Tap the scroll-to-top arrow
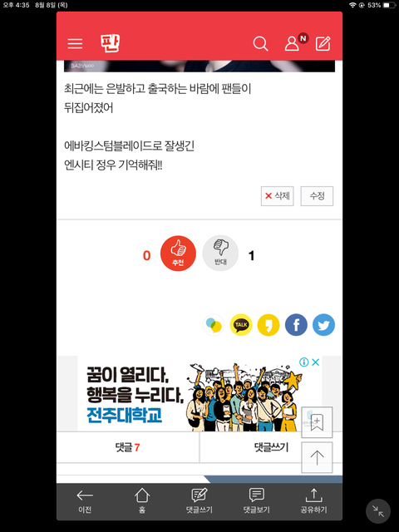399x532 pixels. [317, 458]
